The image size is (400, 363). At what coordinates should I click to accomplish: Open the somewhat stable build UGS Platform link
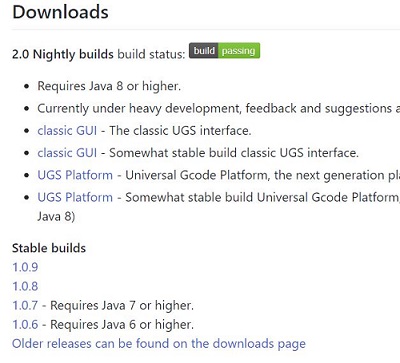(75, 197)
